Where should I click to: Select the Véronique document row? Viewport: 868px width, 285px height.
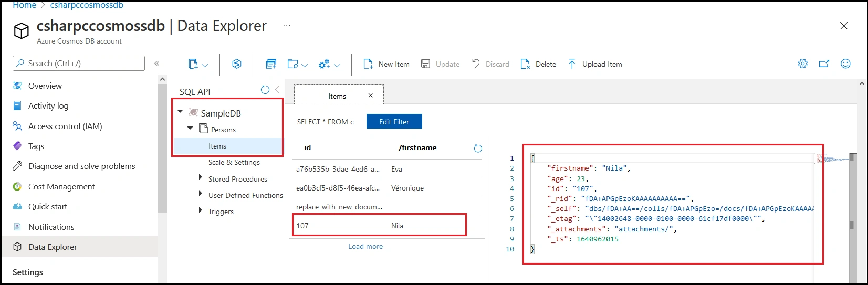tap(387, 188)
